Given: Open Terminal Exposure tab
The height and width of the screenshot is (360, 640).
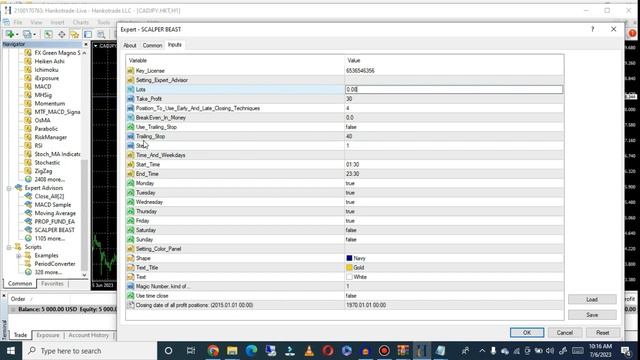Looking at the screenshot, I should pos(48,335).
